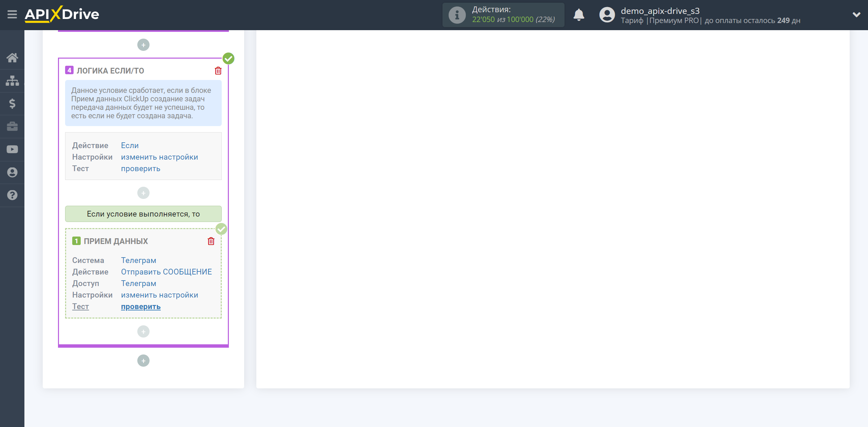Click the Телеграм access link

[139, 283]
